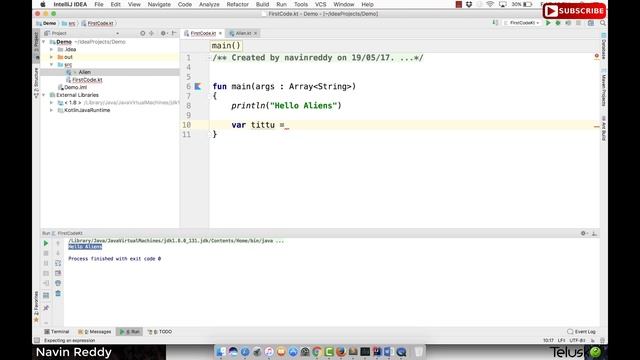Click the grey Stop icon in main toolbar

click(578, 23)
